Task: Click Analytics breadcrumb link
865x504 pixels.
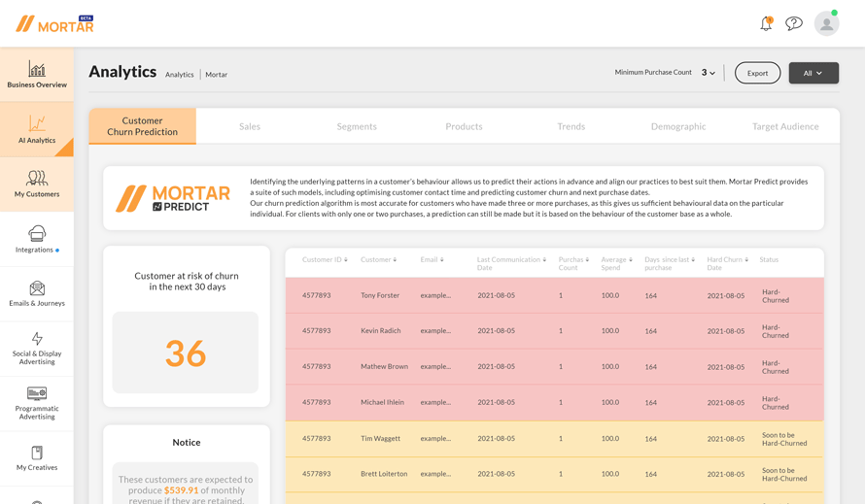Action: (x=179, y=75)
